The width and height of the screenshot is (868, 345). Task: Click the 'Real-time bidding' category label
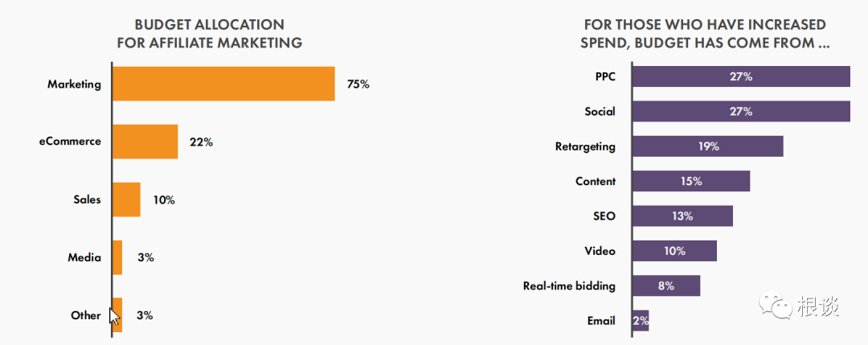click(x=569, y=285)
